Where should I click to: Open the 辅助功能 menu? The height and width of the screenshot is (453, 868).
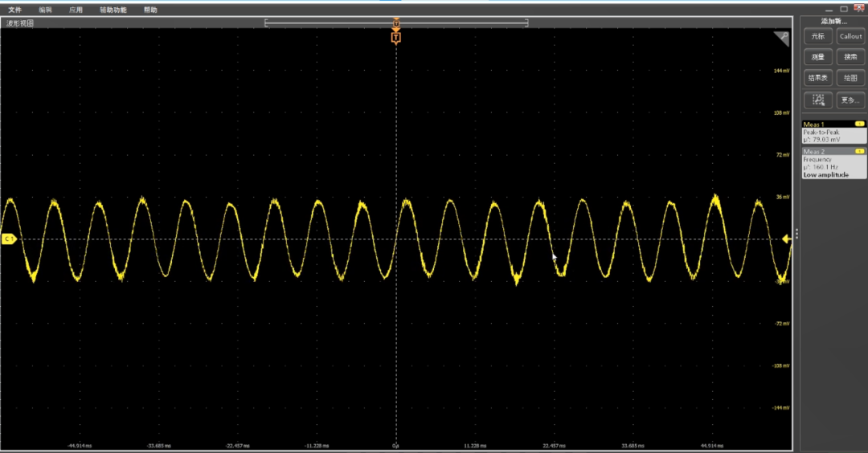[113, 10]
